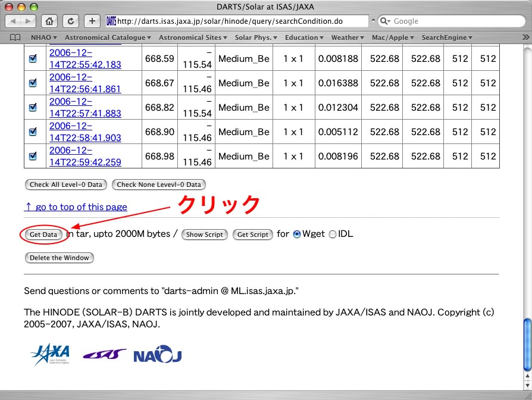Select the Wget radio button
532x400 pixels.
[x=297, y=235]
